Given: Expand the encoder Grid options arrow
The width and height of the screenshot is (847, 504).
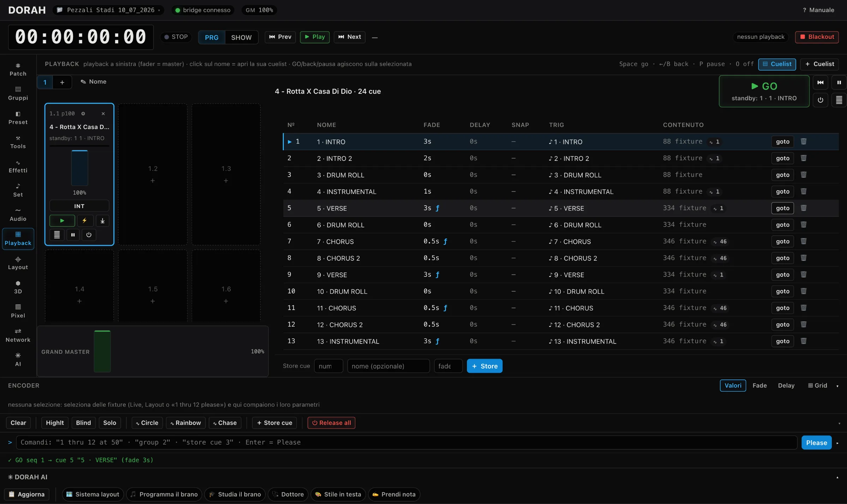Looking at the screenshot, I should pyautogui.click(x=837, y=386).
